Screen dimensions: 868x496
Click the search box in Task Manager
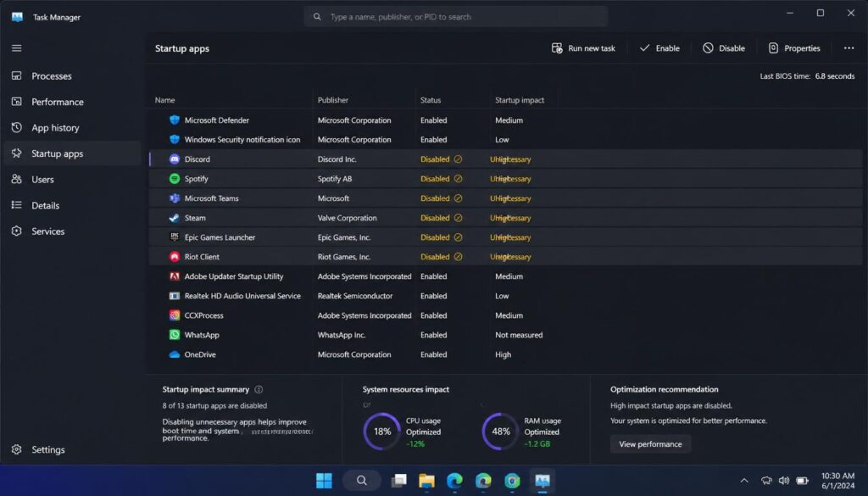455,17
